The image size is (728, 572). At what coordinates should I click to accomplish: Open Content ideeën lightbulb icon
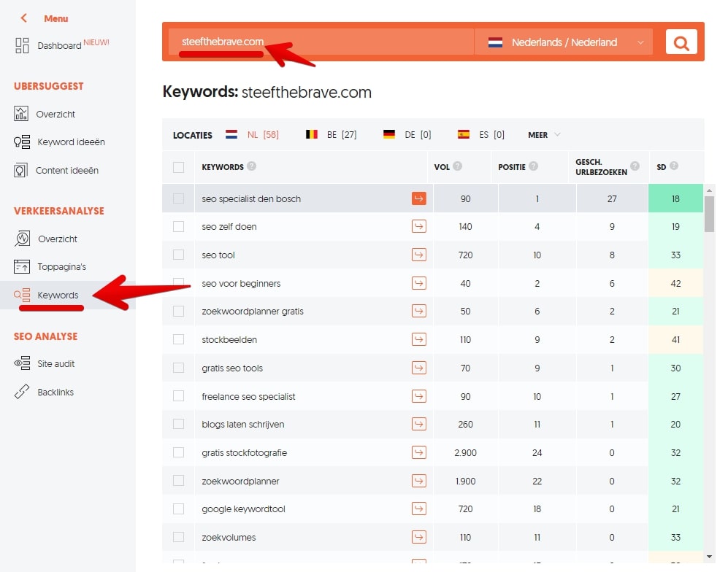click(20, 170)
